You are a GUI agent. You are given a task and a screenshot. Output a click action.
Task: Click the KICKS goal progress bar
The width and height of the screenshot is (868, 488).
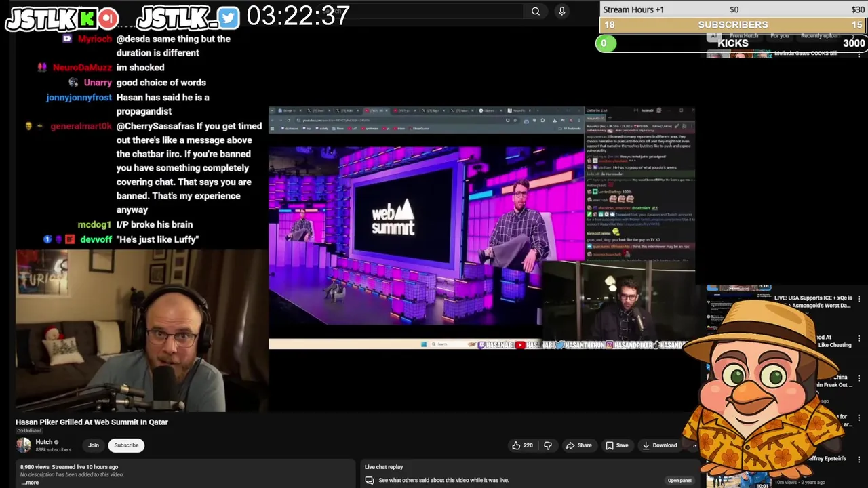[733, 43]
